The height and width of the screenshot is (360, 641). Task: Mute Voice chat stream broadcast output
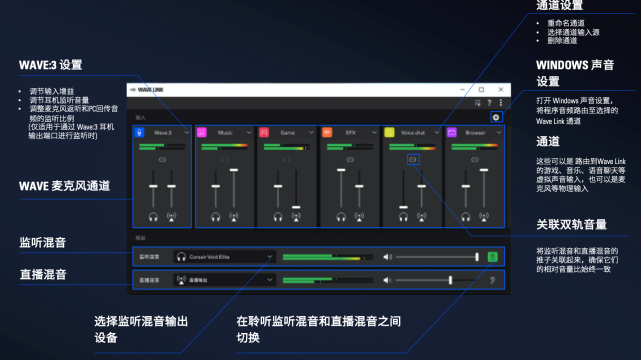point(421,217)
